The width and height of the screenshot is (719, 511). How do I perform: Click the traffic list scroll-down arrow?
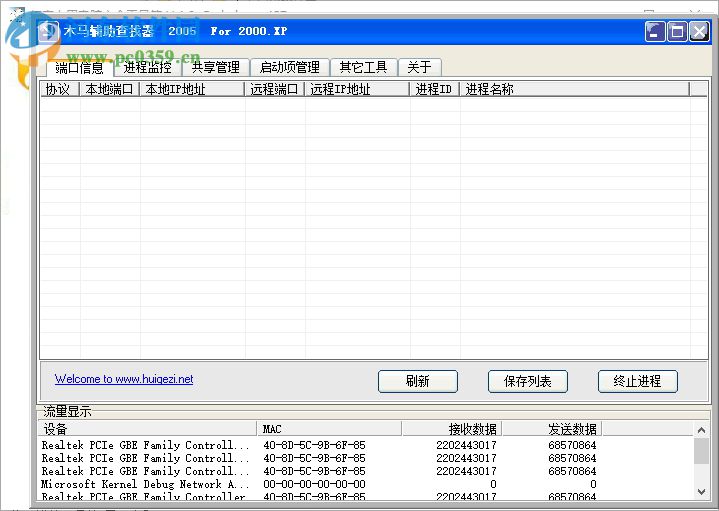[x=701, y=491]
